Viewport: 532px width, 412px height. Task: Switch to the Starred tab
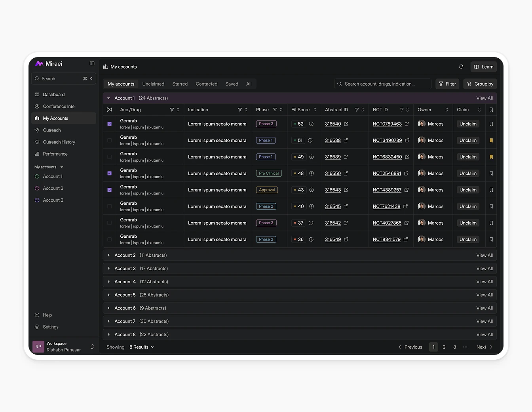pos(180,84)
